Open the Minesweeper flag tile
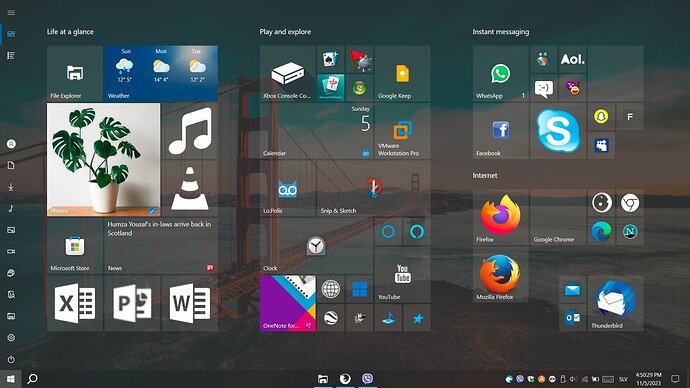Screen dimensions: 690x388 (360, 59)
